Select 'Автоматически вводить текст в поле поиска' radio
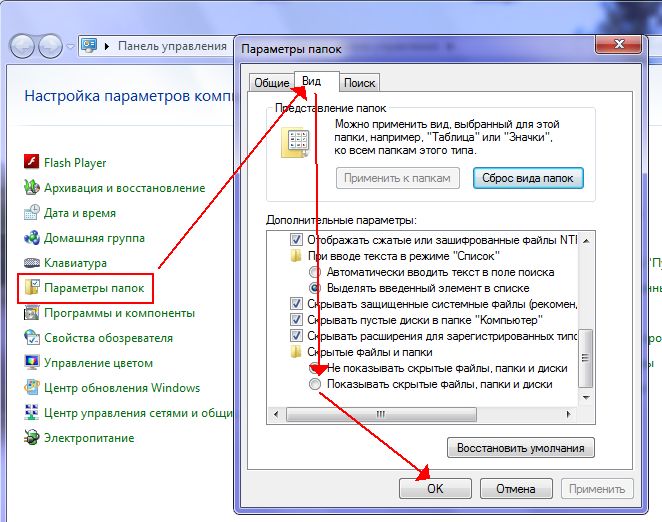Viewport: 662px width, 522px height. pos(315,272)
